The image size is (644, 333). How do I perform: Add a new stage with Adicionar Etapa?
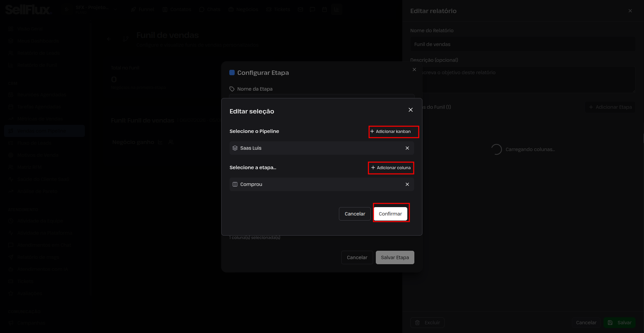pyautogui.click(x=610, y=107)
